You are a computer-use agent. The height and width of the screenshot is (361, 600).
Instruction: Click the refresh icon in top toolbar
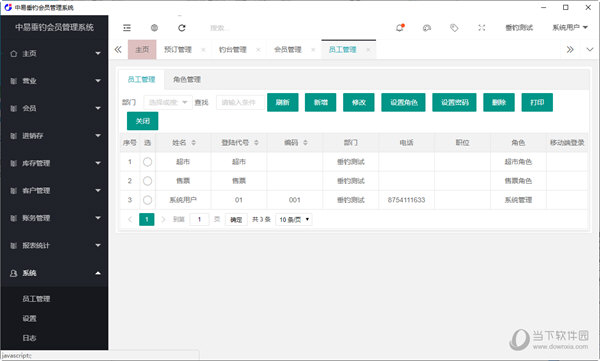[x=182, y=28]
